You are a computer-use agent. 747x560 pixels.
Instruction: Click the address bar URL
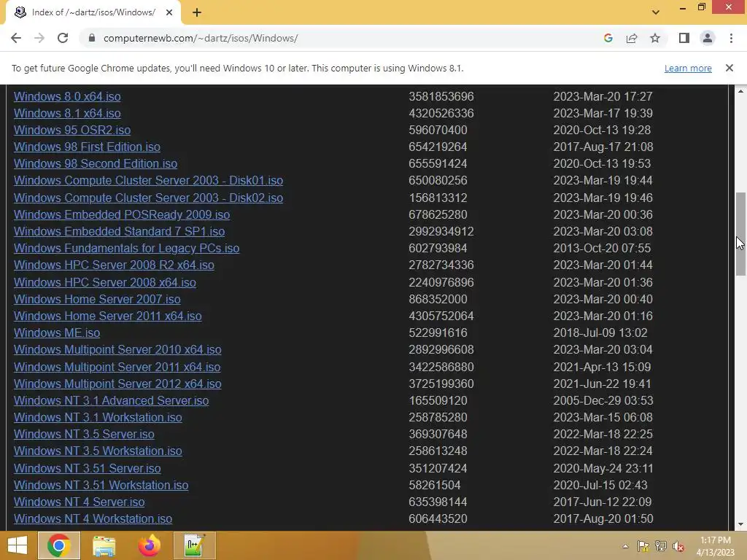point(201,38)
